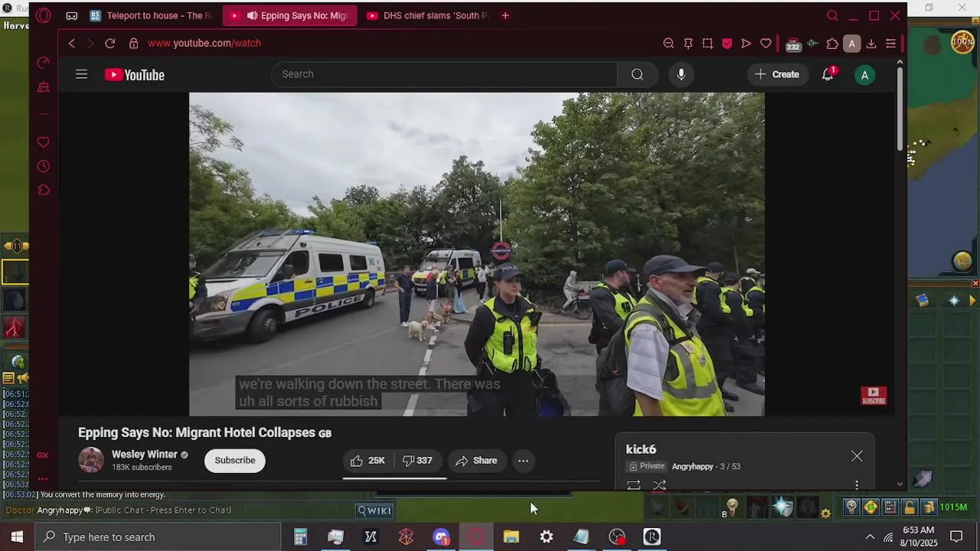Show hidden system tray icons
This screenshot has width=980, height=551.
pyautogui.click(x=870, y=537)
